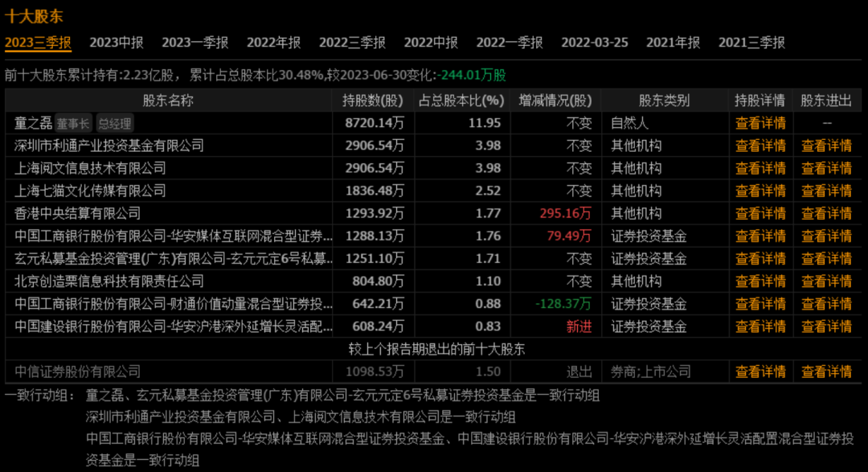Screen dimensions: 868x472
Task: Click the 11.95 percentage value
Action: point(485,123)
